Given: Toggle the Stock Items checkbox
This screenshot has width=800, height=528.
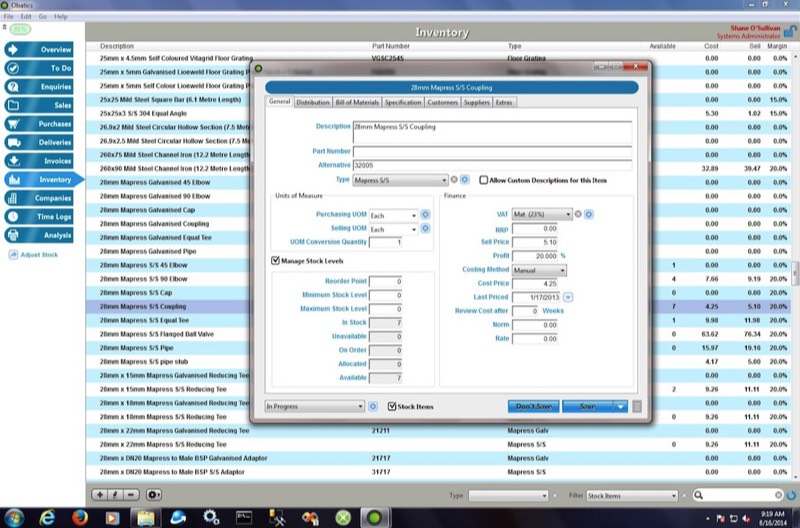Looking at the screenshot, I should (392, 406).
